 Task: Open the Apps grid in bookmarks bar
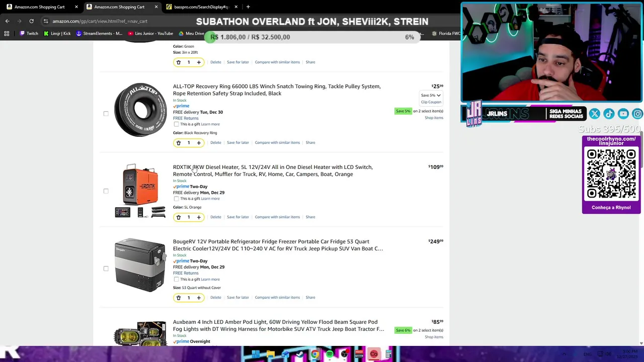point(7,34)
